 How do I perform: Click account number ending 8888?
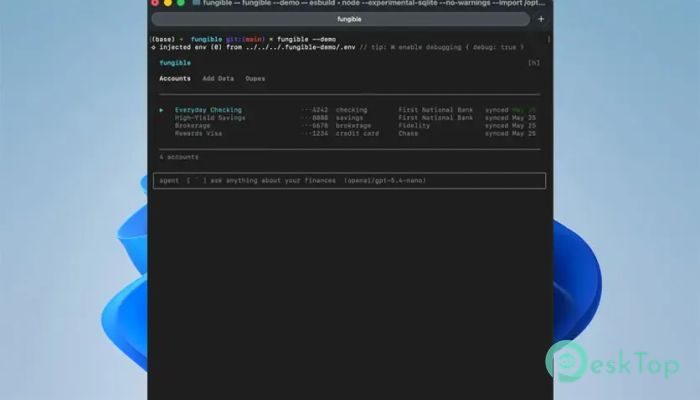(x=315, y=118)
